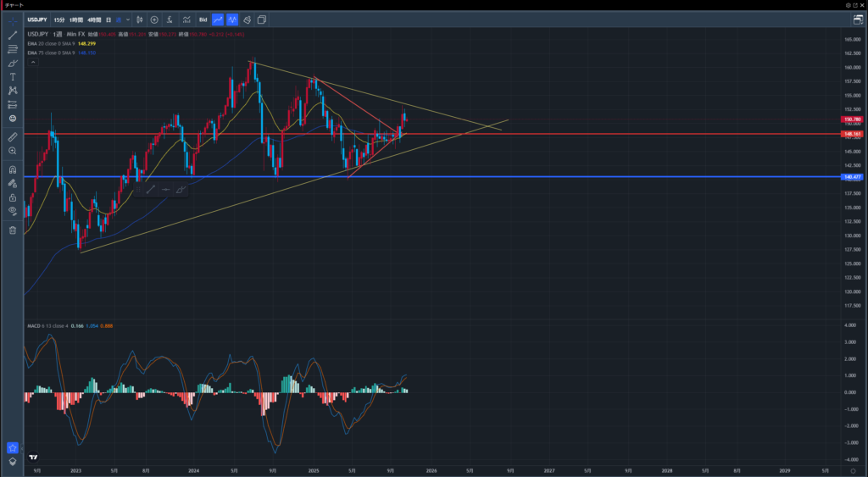
Task: Activate the zoom in magnifier tool
Action: pos(13,150)
